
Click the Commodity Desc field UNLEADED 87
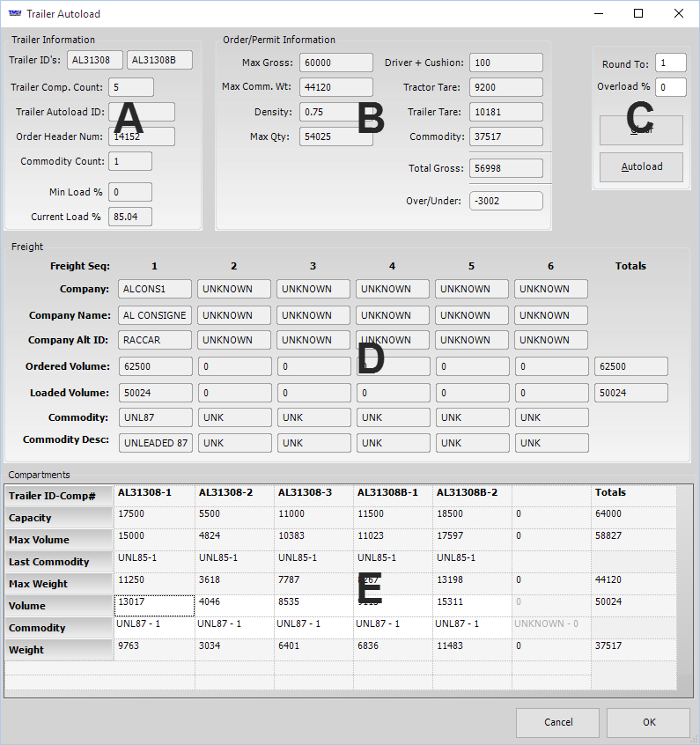click(154, 443)
